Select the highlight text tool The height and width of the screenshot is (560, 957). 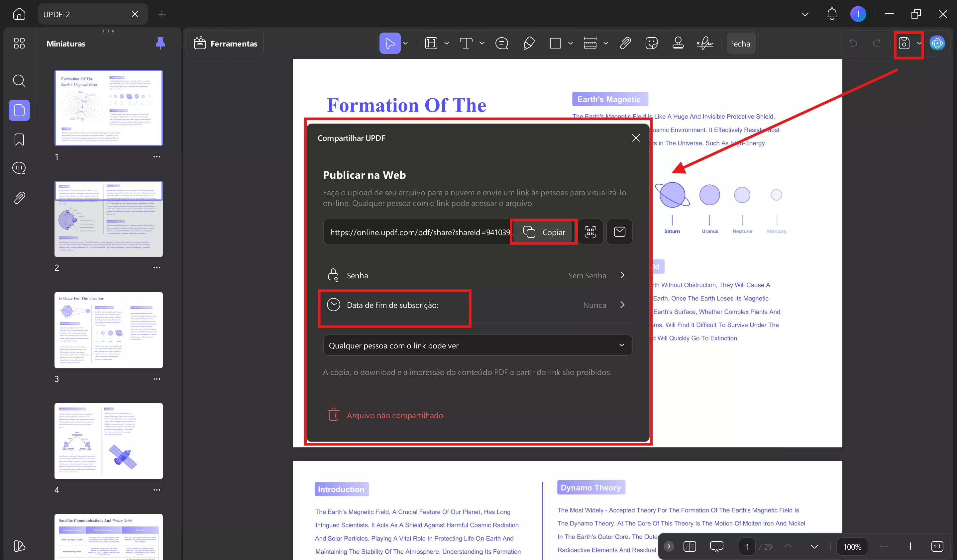[431, 43]
